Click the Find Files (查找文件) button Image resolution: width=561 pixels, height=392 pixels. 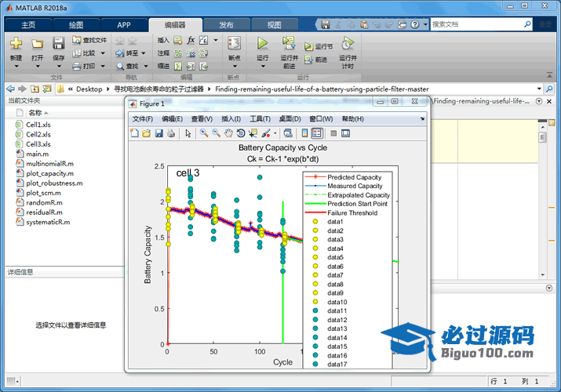click(89, 40)
